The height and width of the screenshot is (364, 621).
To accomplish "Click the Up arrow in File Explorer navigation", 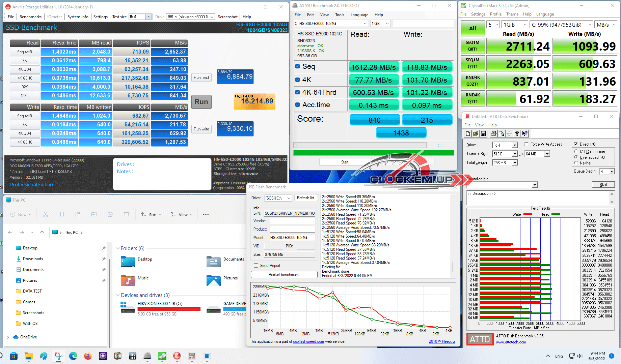I will point(42,233).
